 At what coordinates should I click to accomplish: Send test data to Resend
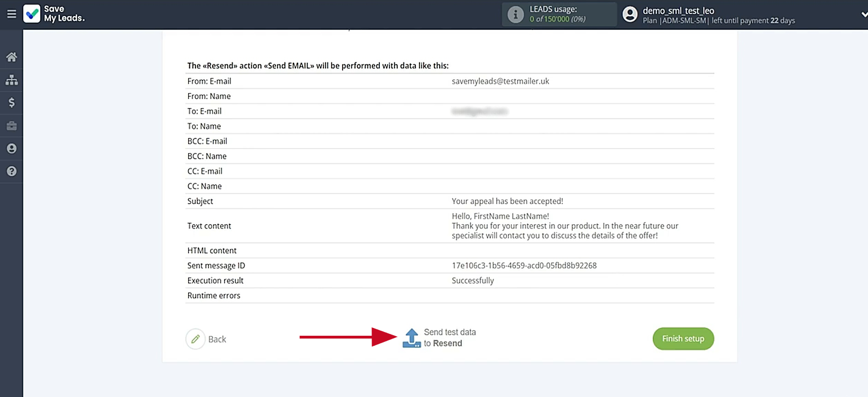(449, 338)
